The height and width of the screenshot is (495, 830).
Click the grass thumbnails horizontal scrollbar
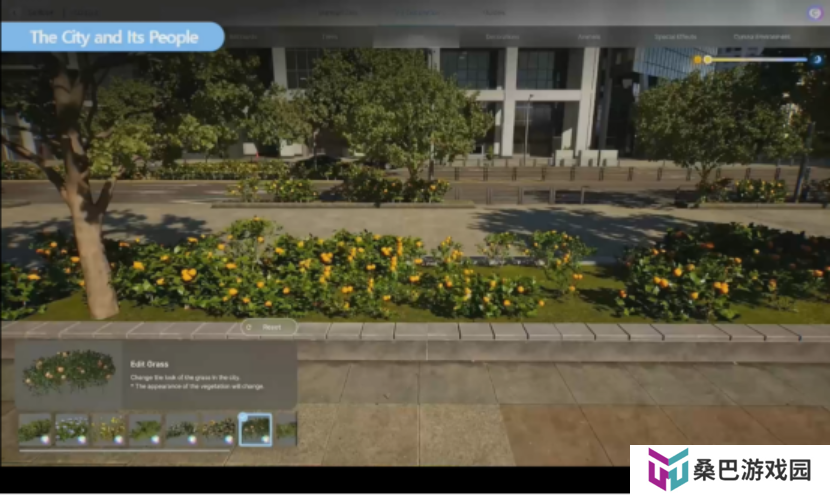[x=124, y=451]
